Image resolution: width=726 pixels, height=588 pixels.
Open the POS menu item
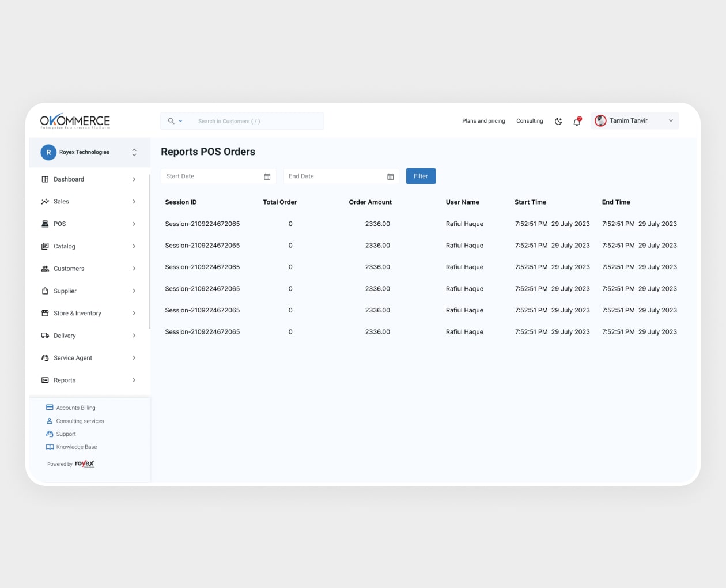click(60, 224)
